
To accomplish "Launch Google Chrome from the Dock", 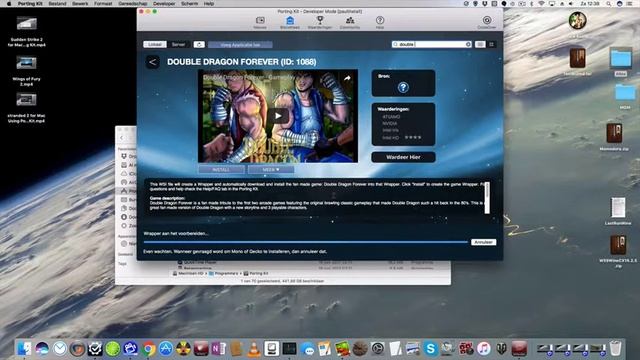I will (149, 349).
